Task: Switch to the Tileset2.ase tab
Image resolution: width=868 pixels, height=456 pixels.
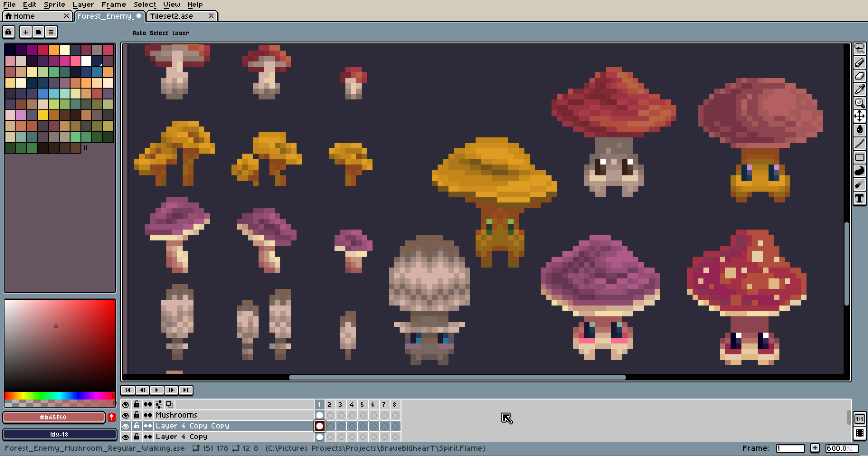Action: (171, 16)
